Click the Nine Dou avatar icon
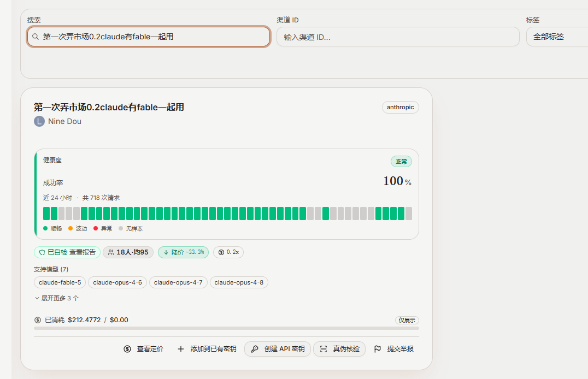This screenshot has height=379, width=588. click(x=39, y=121)
